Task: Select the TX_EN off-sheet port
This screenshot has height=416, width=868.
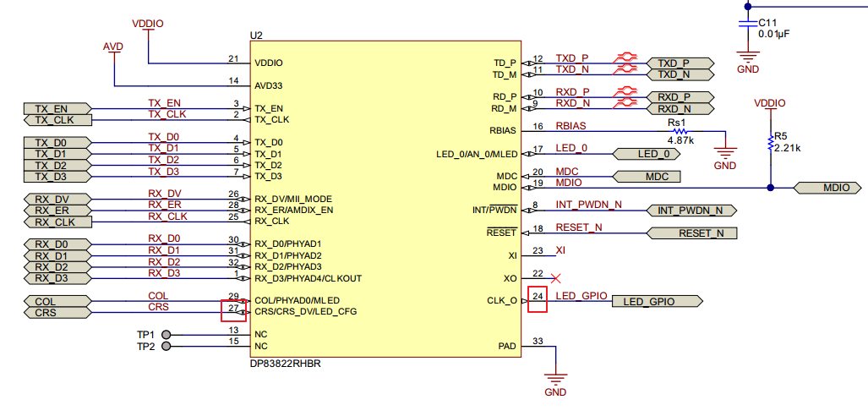Action: (x=57, y=108)
